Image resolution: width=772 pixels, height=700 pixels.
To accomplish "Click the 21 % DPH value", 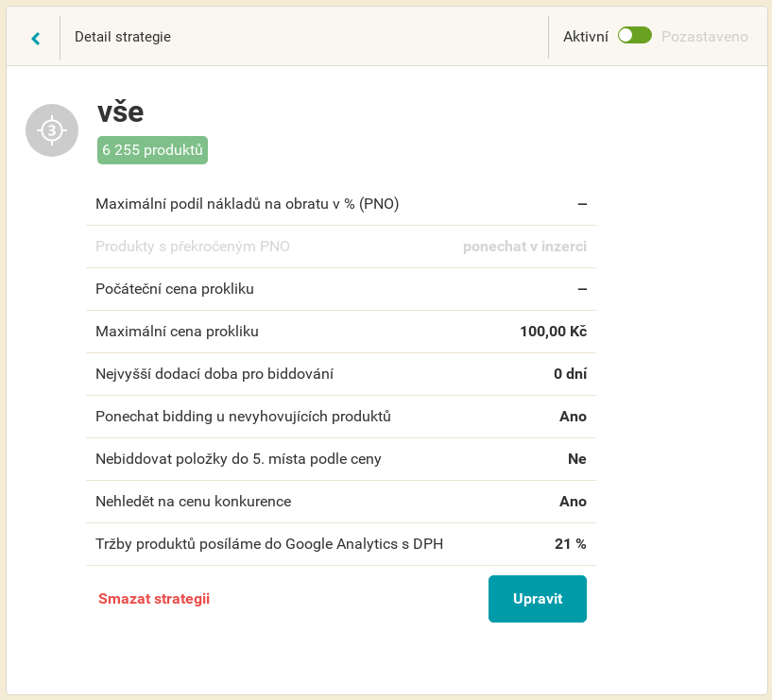I will (570, 544).
